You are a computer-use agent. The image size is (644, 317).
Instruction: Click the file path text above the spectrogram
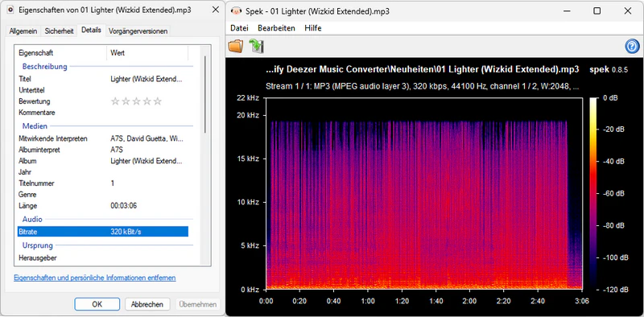pyautogui.click(x=423, y=69)
